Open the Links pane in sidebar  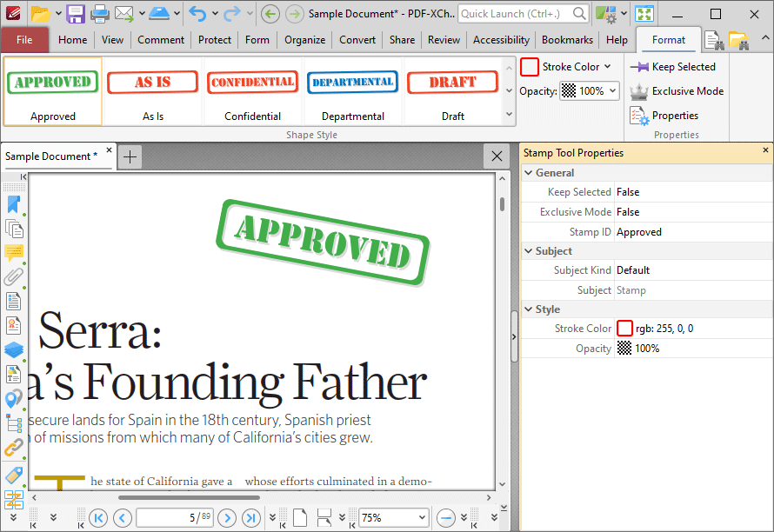click(14, 448)
